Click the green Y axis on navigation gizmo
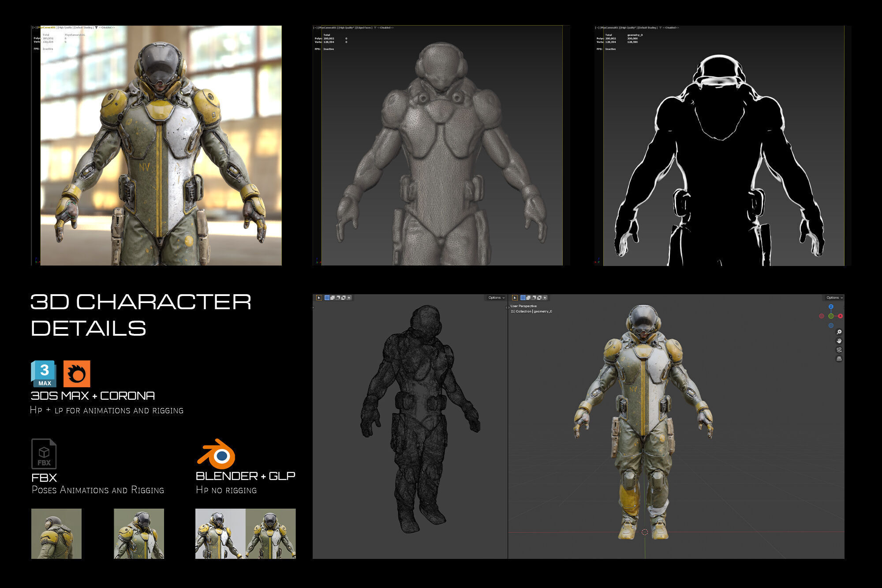The width and height of the screenshot is (882, 588). 831,316
